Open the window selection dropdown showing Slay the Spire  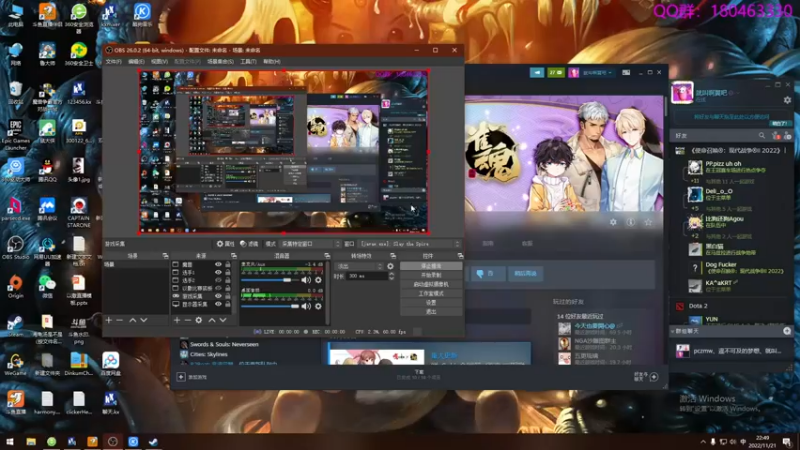(x=410, y=244)
